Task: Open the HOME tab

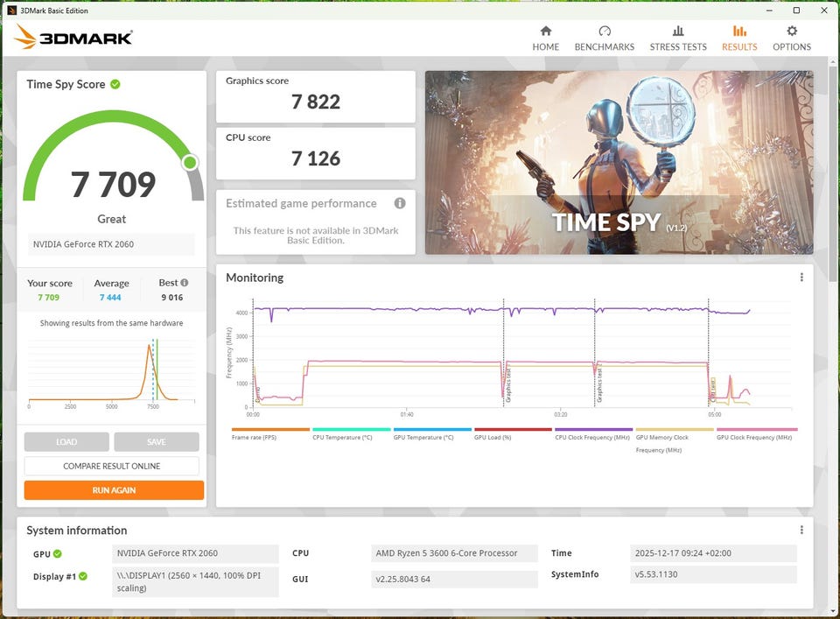Action: coord(545,39)
